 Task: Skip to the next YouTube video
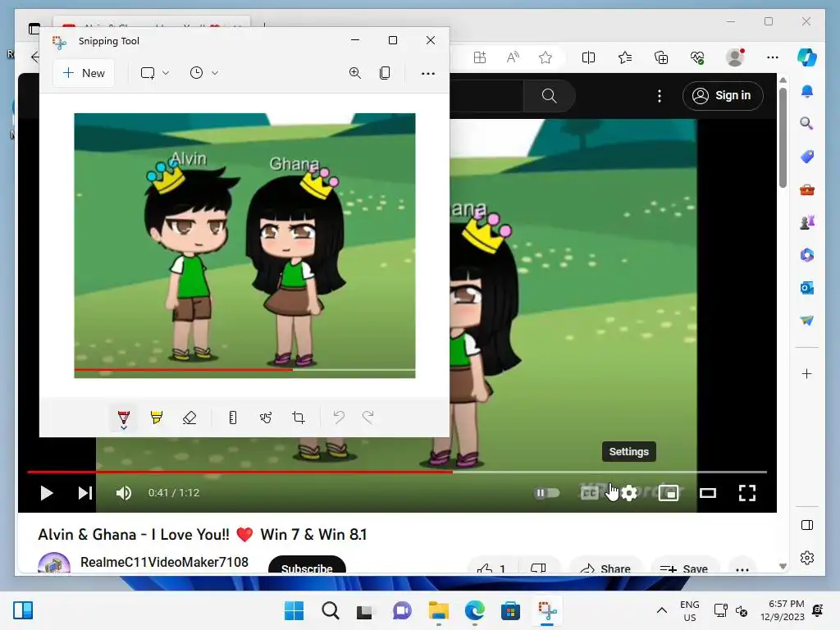pyautogui.click(x=85, y=493)
